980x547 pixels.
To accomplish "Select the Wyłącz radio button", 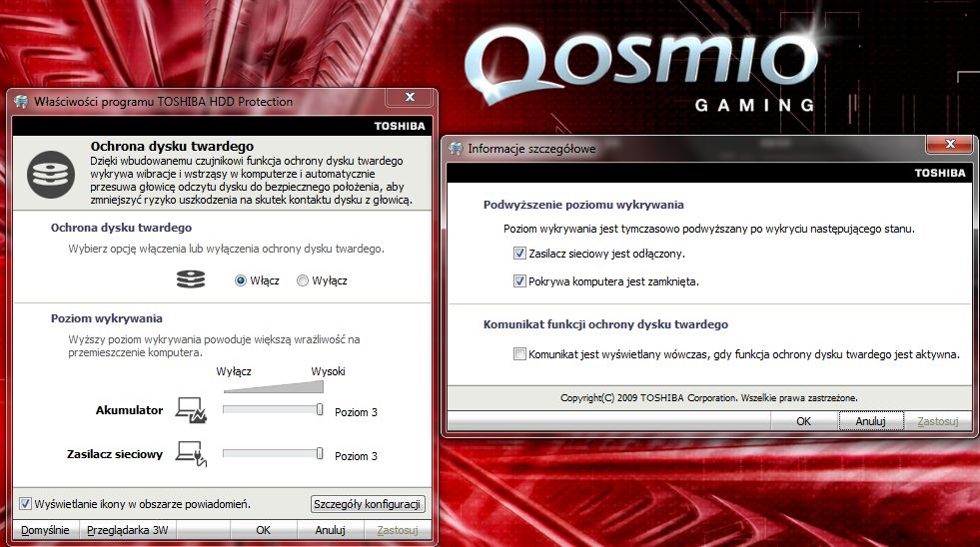I will point(303,281).
